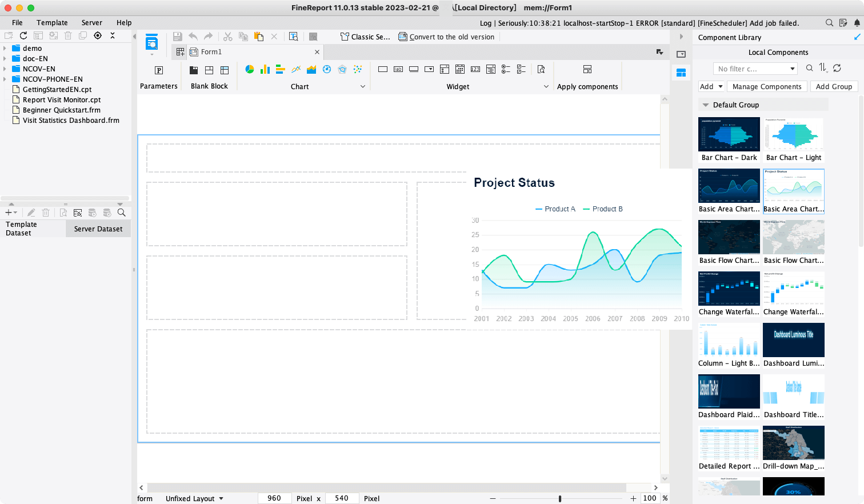Select the Bar Chart – Dark component thumbnail
Viewport: 864px width, 504px height.
coord(729,134)
